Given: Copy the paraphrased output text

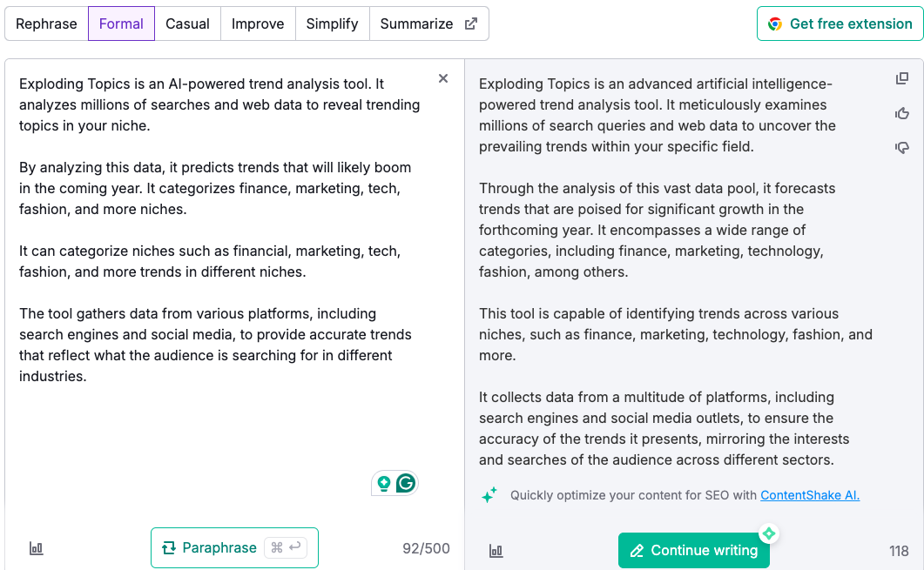Looking at the screenshot, I should (x=900, y=77).
